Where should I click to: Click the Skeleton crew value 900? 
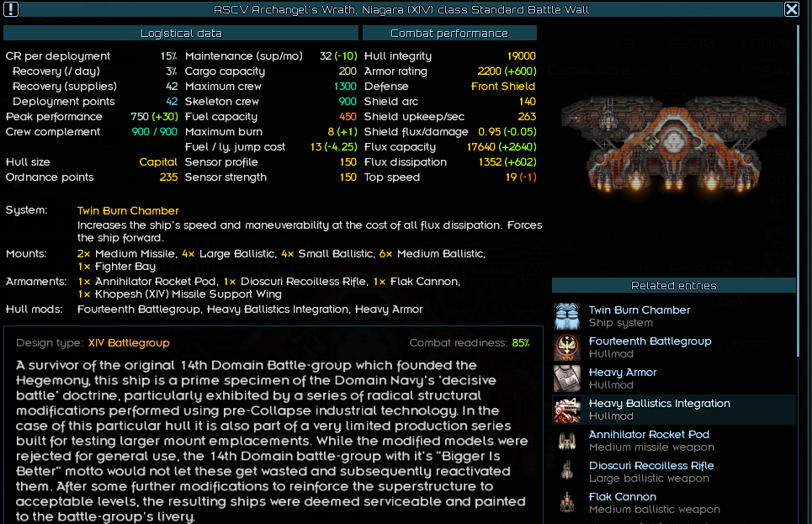347,102
